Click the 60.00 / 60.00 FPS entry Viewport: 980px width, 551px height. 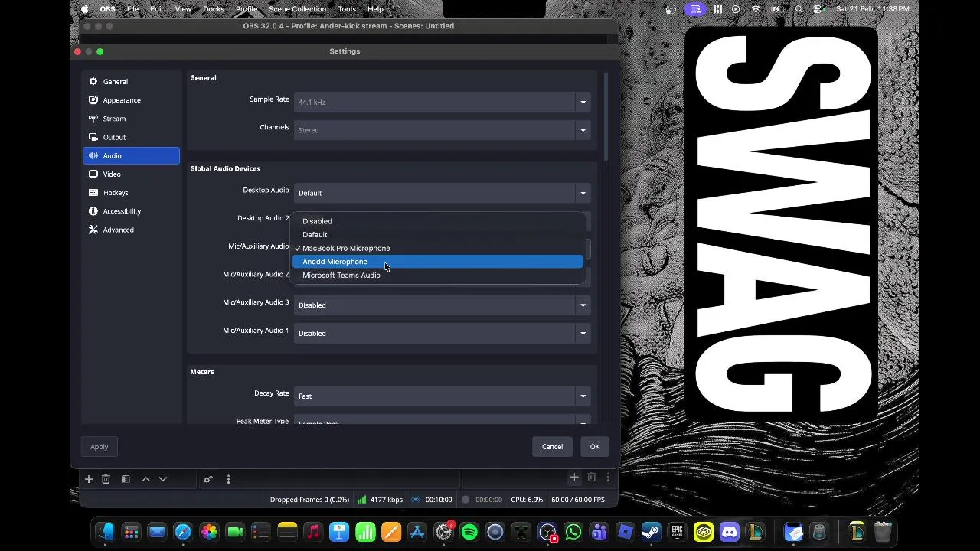click(x=578, y=500)
